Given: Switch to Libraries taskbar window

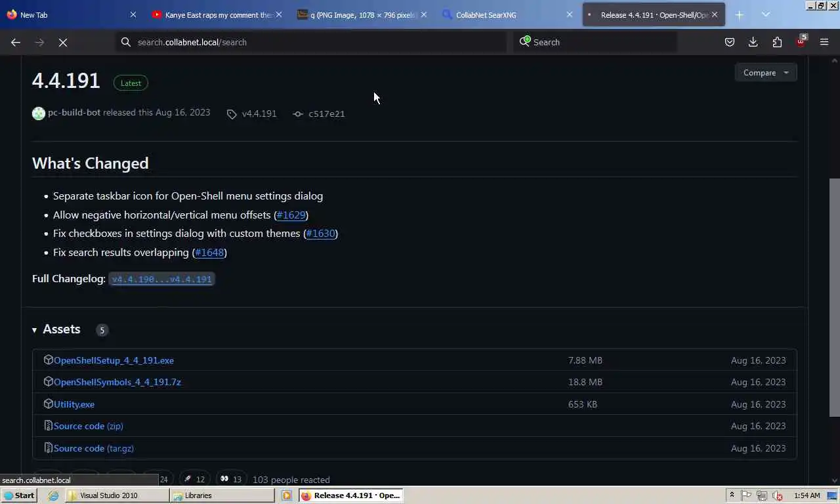Looking at the screenshot, I should point(223,495).
